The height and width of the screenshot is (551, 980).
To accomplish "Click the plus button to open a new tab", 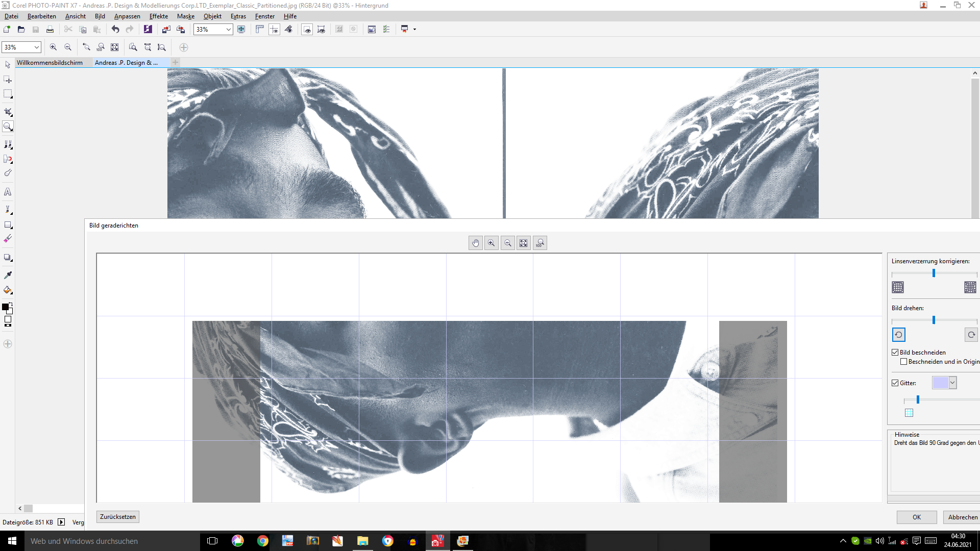I will (x=176, y=62).
